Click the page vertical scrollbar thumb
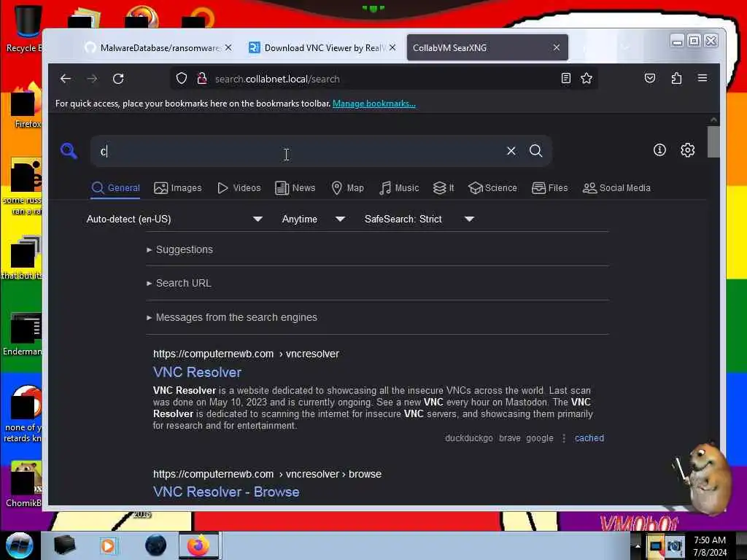 713,141
